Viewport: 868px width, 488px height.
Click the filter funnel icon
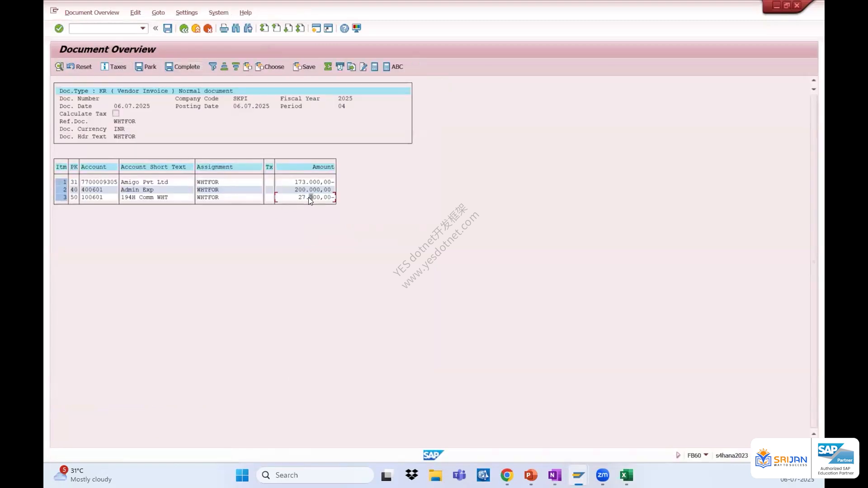tap(212, 66)
